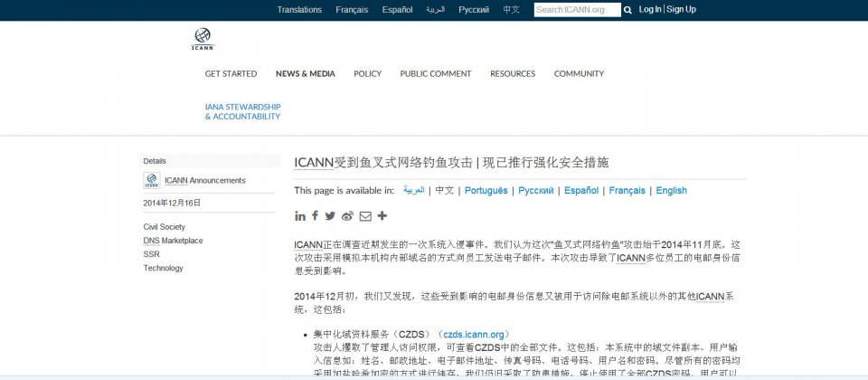View page in Arabic from available list
This screenshot has width=868, height=380.
(414, 190)
